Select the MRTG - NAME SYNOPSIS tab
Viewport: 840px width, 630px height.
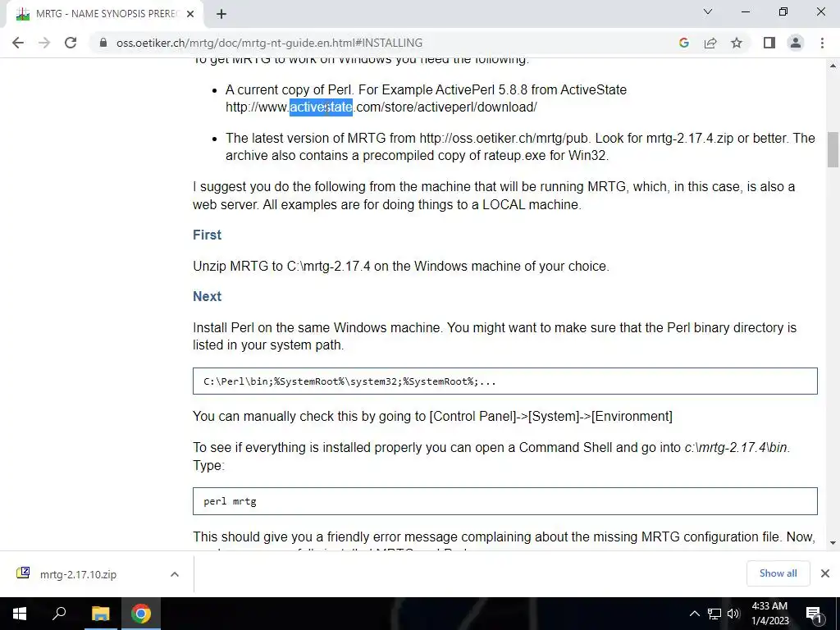pos(105,14)
